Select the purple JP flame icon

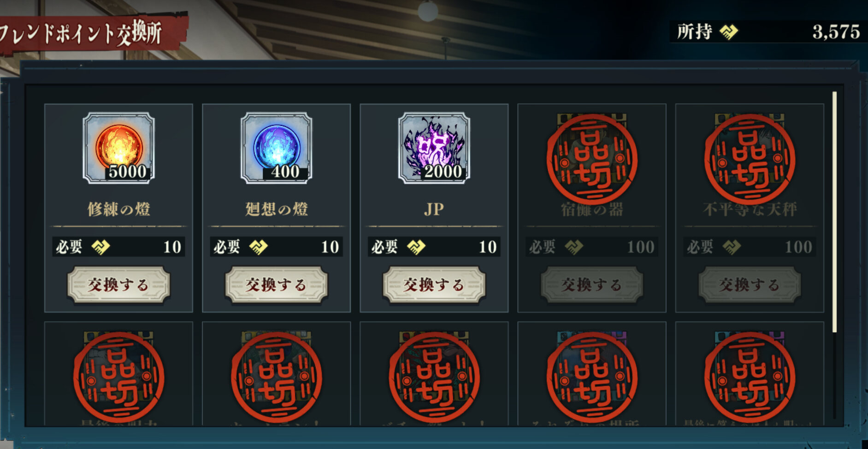[x=434, y=148]
